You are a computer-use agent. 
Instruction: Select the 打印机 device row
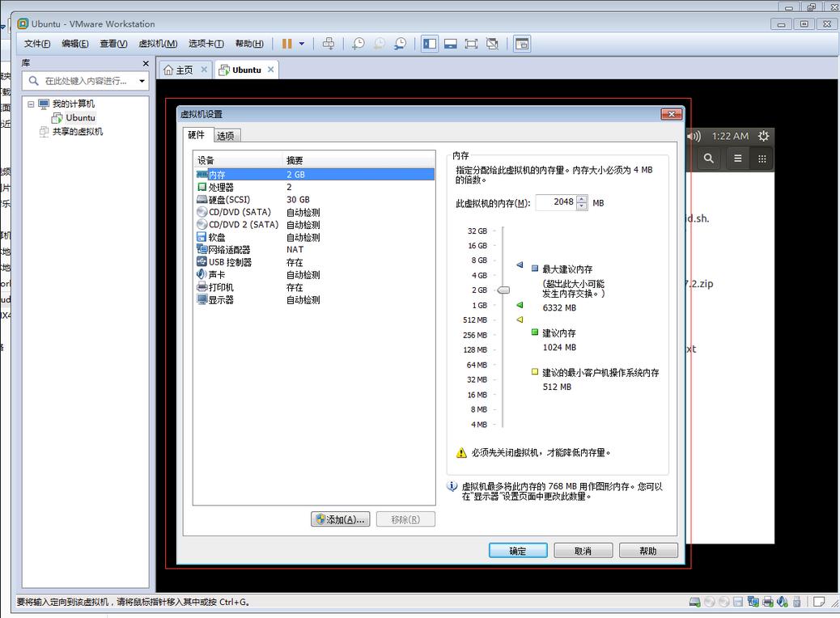pyautogui.click(x=315, y=287)
